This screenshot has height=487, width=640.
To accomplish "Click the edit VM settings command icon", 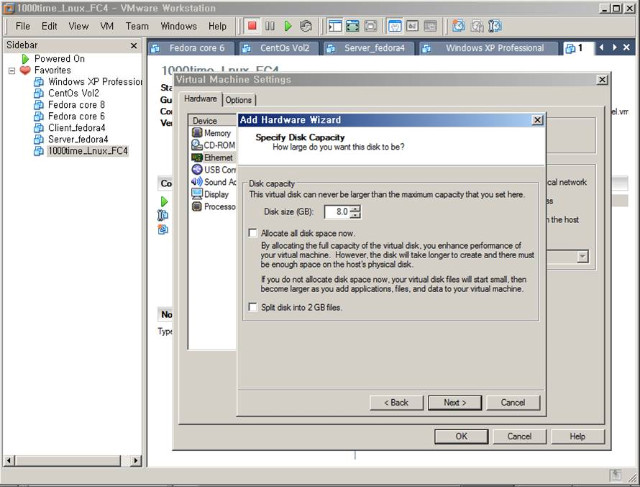I will [x=163, y=215].
